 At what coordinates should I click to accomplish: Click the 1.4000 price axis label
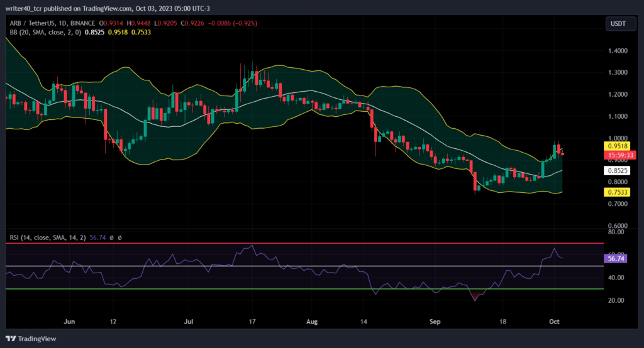(x=618, y=51)
